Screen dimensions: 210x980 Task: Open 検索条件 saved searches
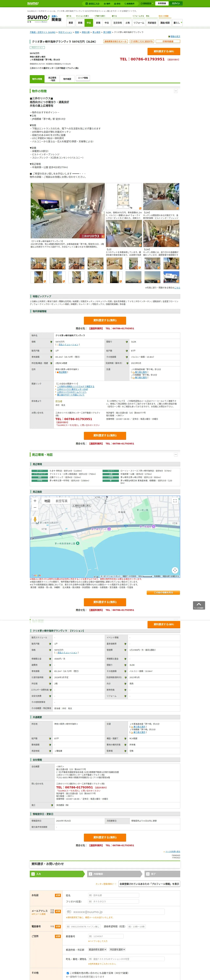pyautogui.click(x=130, y=3)
